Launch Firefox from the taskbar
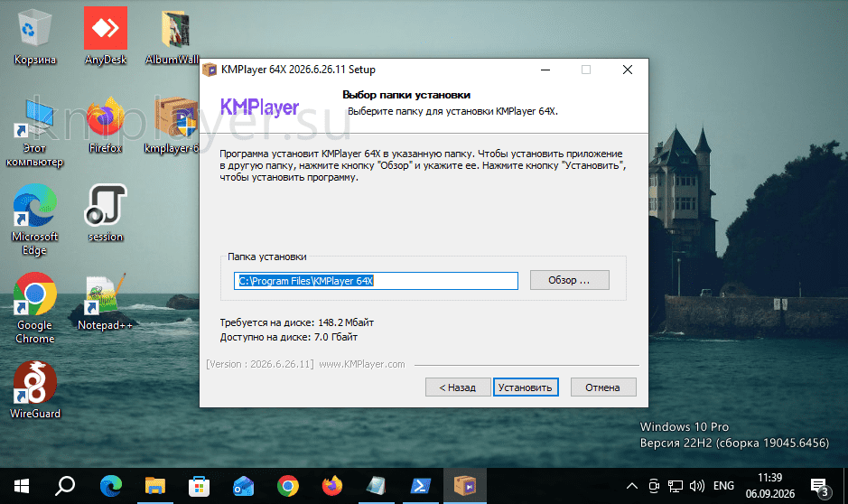 [x=332, y=486]
